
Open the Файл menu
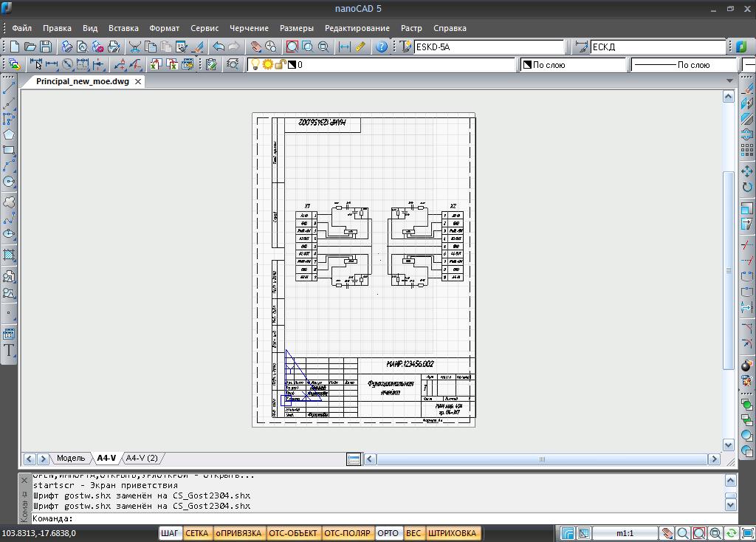tap(21, 28)
